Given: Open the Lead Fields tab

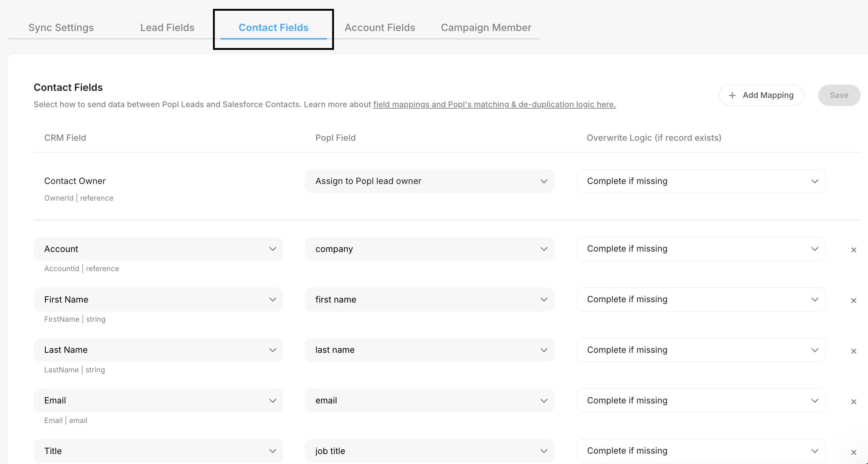Looking at the screenshot, I should tap(167, 28).
